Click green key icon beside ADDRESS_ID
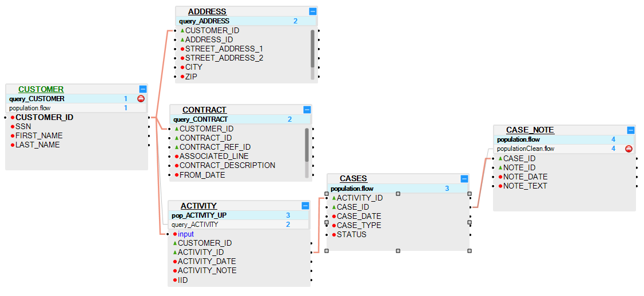Screen dimensions: 644x296 tap(182, 39)
